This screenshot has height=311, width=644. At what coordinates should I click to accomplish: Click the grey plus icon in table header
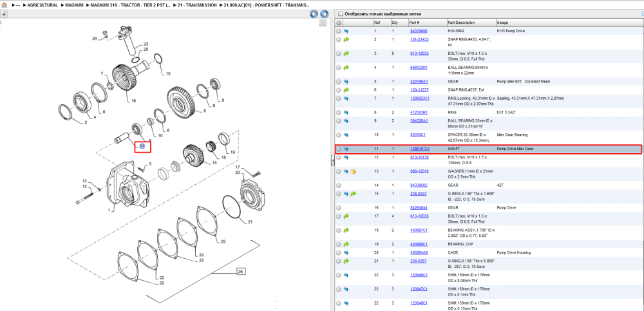[x=339, y=23]
